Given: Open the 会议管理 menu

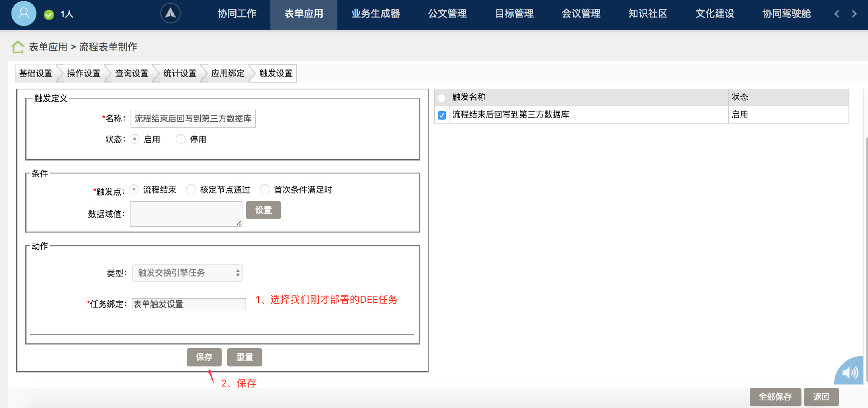Looking at the screenshot, I should tap(581, 13).
